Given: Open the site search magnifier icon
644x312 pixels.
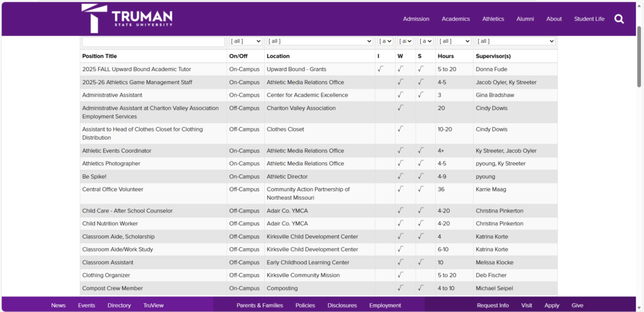Looking at the screenshot, I should point(619,19).
